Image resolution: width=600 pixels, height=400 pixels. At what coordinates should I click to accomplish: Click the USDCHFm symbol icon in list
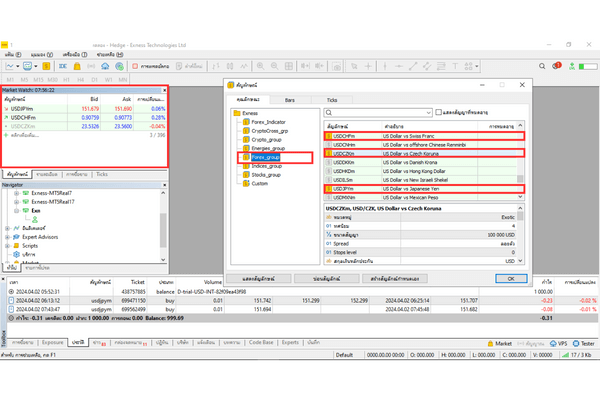pyautogui.click(x=329, y=135)
